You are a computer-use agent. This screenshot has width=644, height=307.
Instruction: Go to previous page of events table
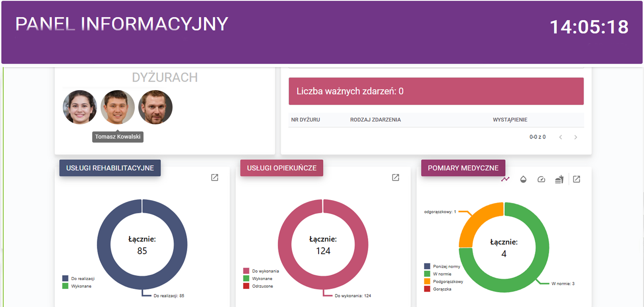coord(561,137)
